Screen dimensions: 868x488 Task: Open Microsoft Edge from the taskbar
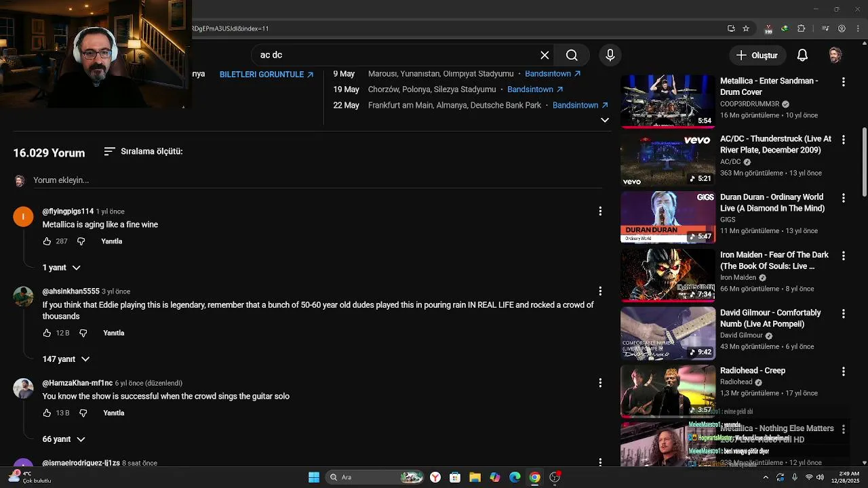pos(515,477)
